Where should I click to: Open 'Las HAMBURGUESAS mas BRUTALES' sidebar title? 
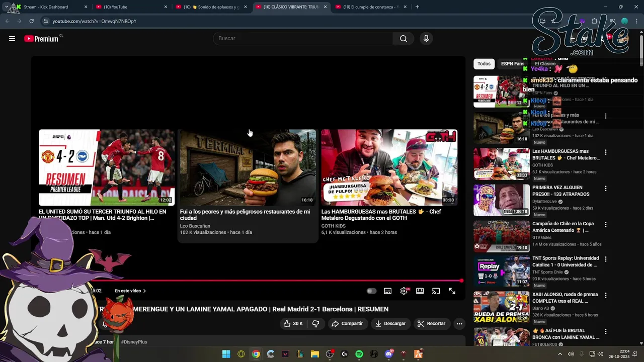click(x=566, y=154)
